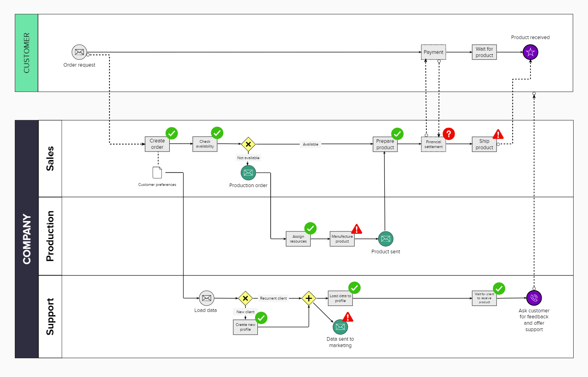The height and width of the screenshot is (377, 588).
Task: Click the Ship product task box
Action: coord(484,144)
